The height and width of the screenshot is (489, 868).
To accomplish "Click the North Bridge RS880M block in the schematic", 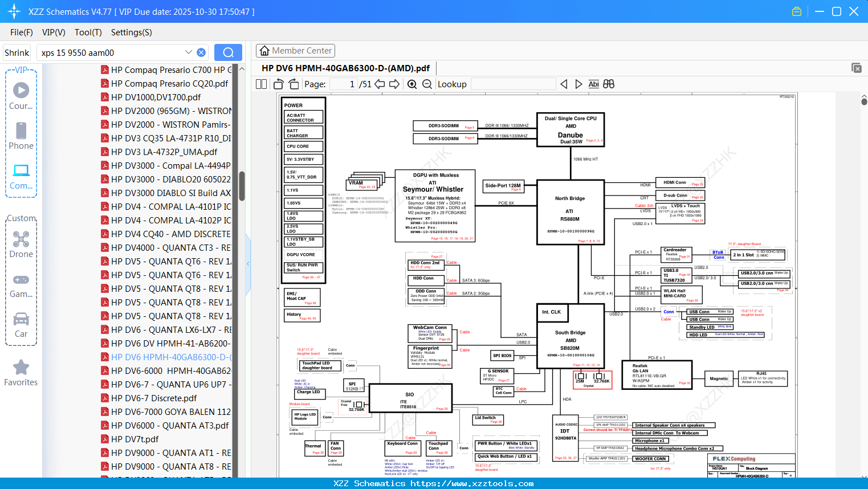I will tap(570, 212).
